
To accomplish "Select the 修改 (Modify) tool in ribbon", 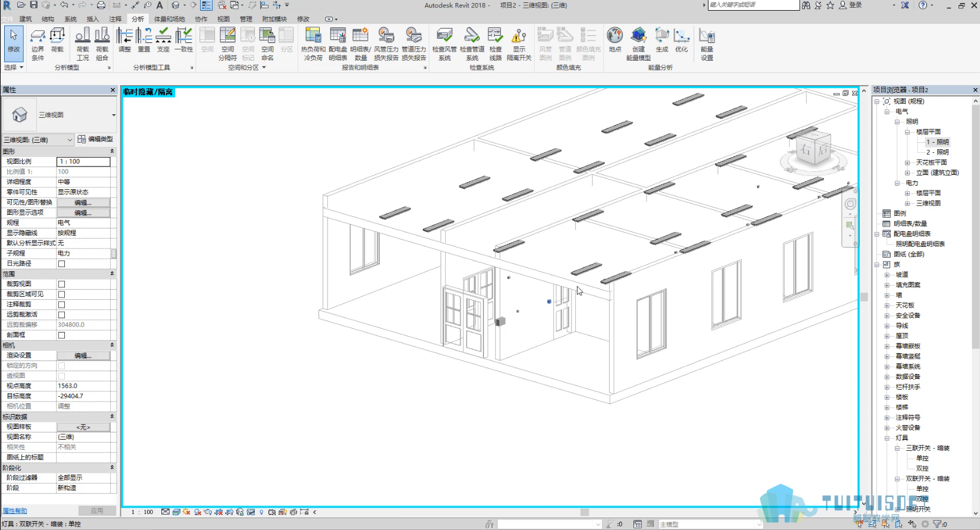I will click(x=14, y=43).
